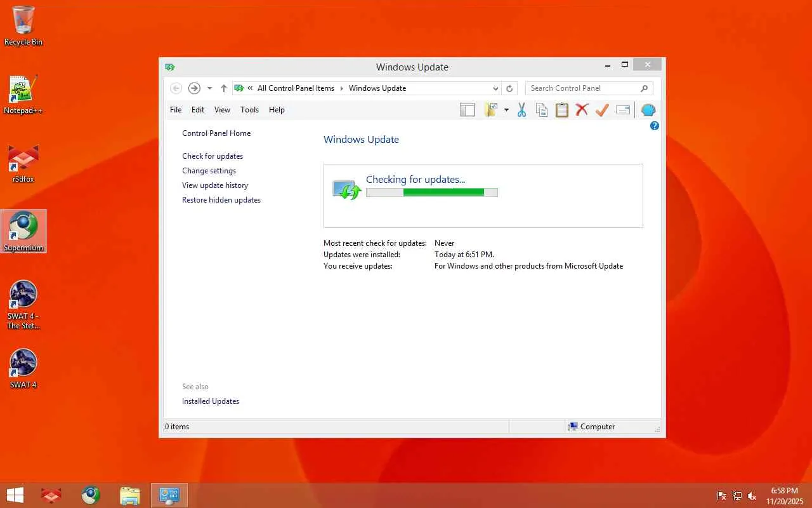Screen dimensions: 812x508
Task: Open the Help menu
Action: (x=277, y=110)
